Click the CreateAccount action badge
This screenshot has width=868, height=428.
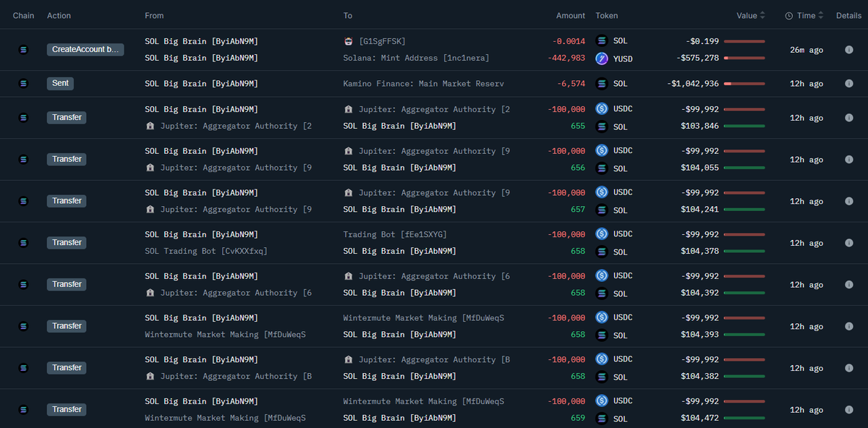[85, 50]
